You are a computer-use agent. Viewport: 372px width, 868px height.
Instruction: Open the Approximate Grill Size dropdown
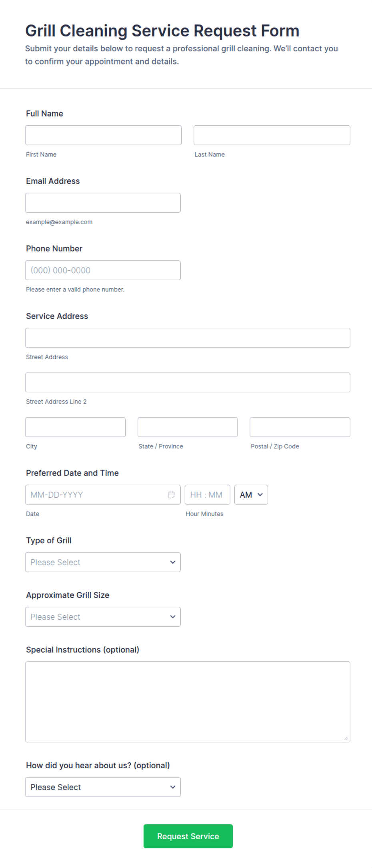coord(103,617)
